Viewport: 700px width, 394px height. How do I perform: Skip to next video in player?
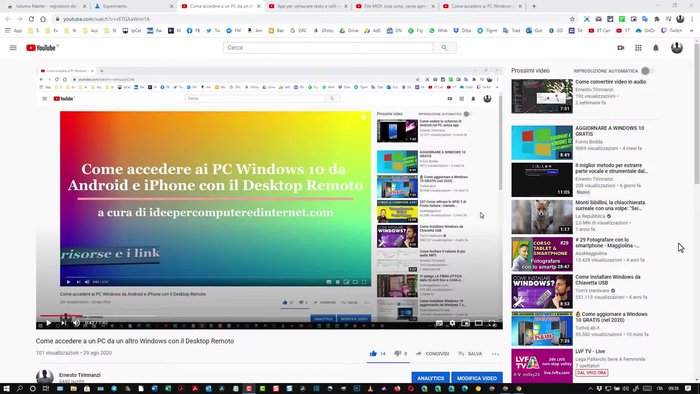coord(64,323)
